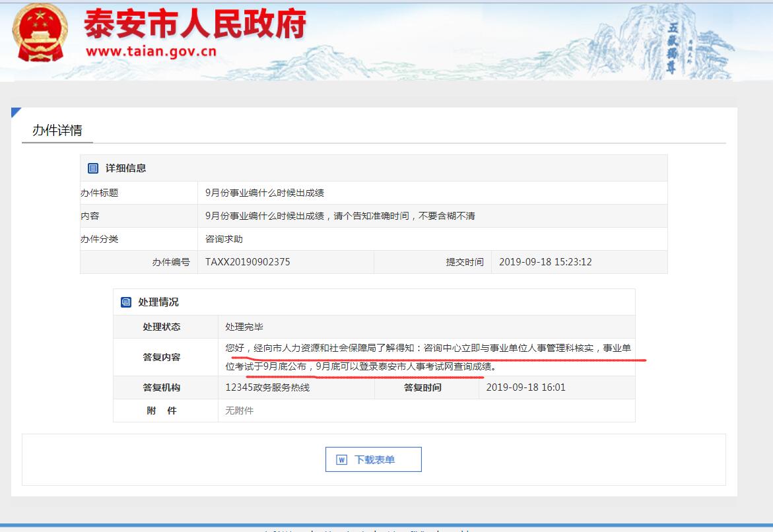Click the 内容 row question text
Screen dimensions: 773x532
click(340, 216)
